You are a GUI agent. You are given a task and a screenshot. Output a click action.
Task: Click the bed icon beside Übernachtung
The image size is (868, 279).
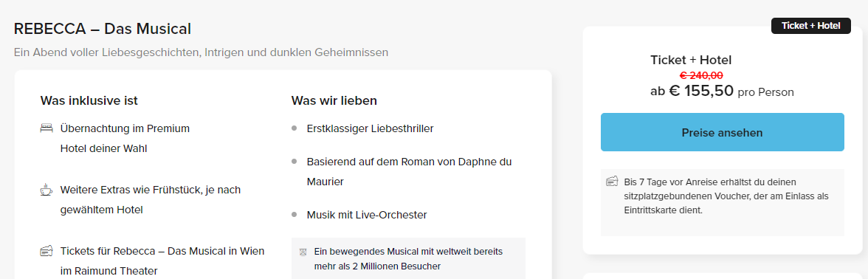click(46, 128)
